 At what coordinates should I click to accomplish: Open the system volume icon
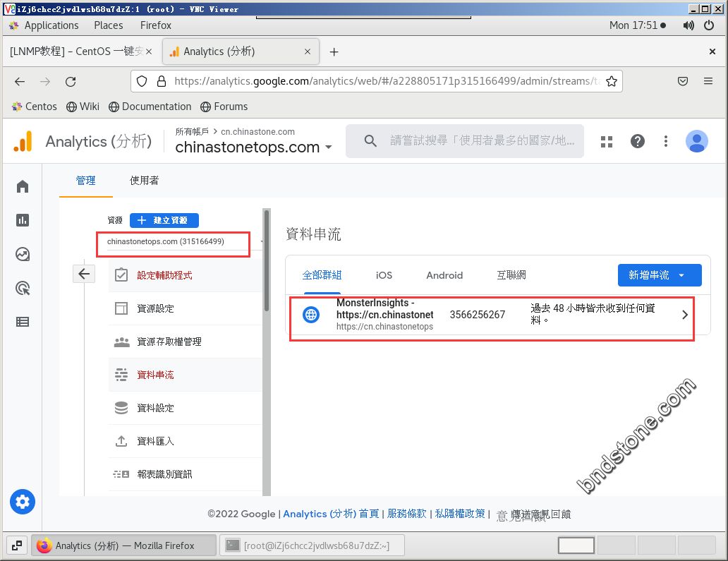coord(688,25)
